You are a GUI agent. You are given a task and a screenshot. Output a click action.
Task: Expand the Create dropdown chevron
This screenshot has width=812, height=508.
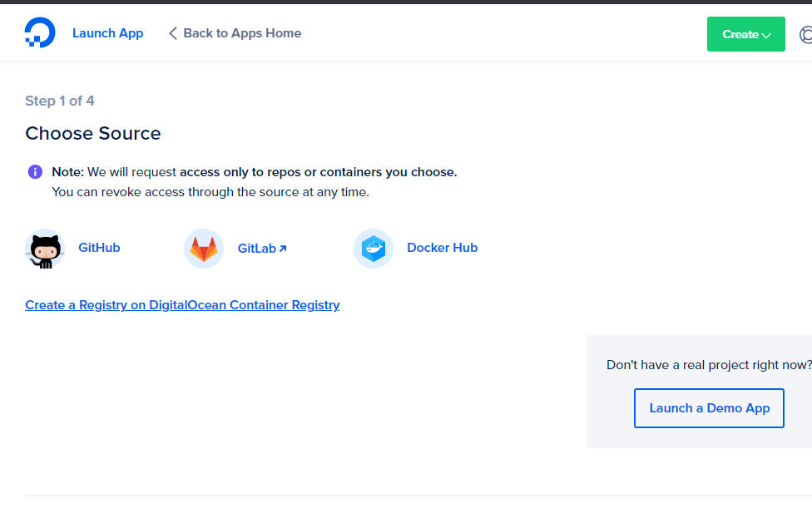pyautogui.click(x=766, y=35)
